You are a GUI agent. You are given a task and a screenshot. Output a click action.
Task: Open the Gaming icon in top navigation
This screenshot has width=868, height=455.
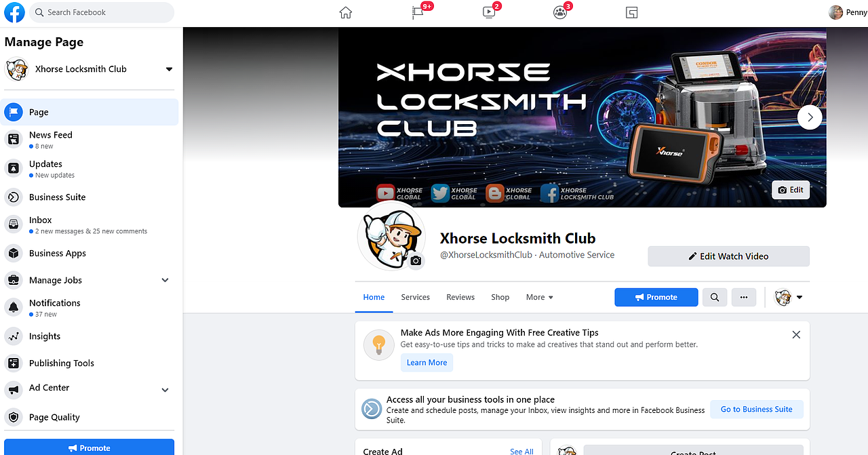pos(631,12)
